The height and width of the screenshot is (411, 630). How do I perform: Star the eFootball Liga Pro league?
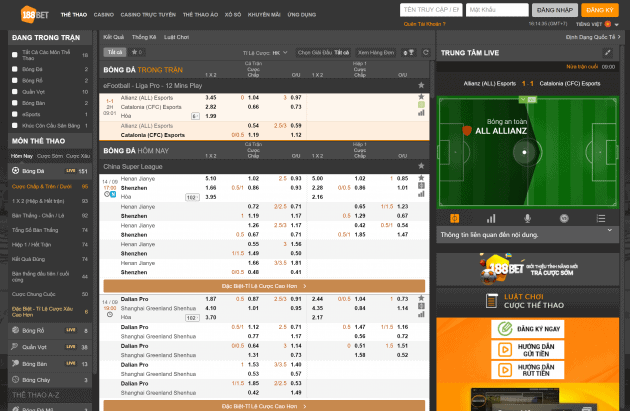coord(422,85)
